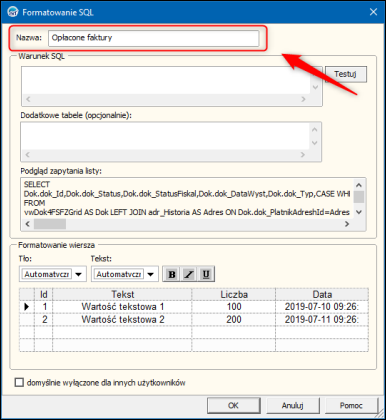Toggle Bold row formatting button
The image size is (386, 420).
[172, 274]
